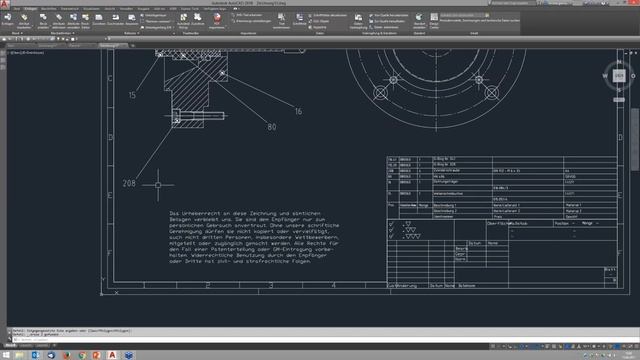640x360 pixels.
Task: Open Firefox from the taskbar
Action: click(67, 355)
